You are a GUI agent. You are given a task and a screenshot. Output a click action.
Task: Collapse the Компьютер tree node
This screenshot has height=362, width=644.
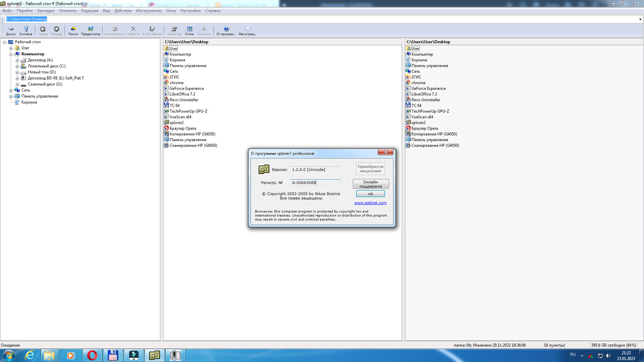coord(11,54)
